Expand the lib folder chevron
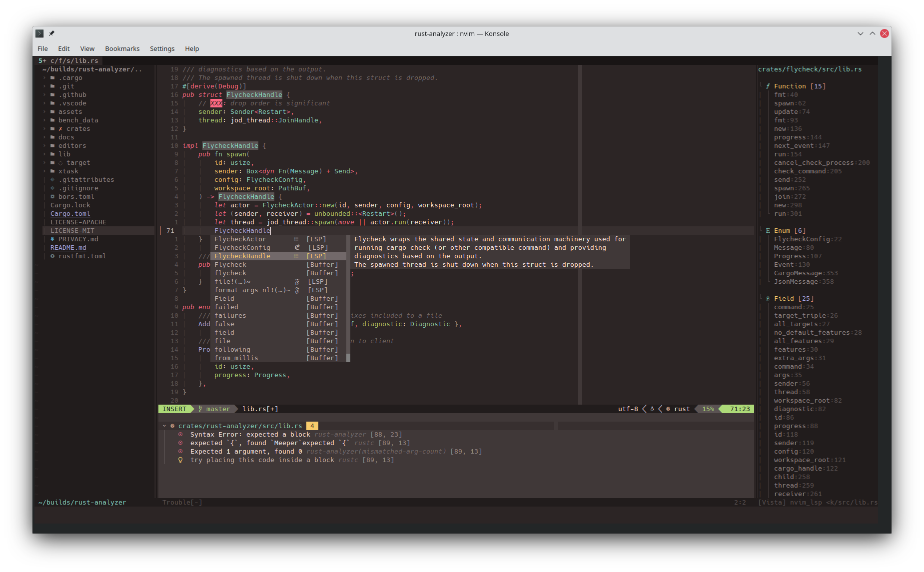The image size is (924, 572). pos(44,154)
